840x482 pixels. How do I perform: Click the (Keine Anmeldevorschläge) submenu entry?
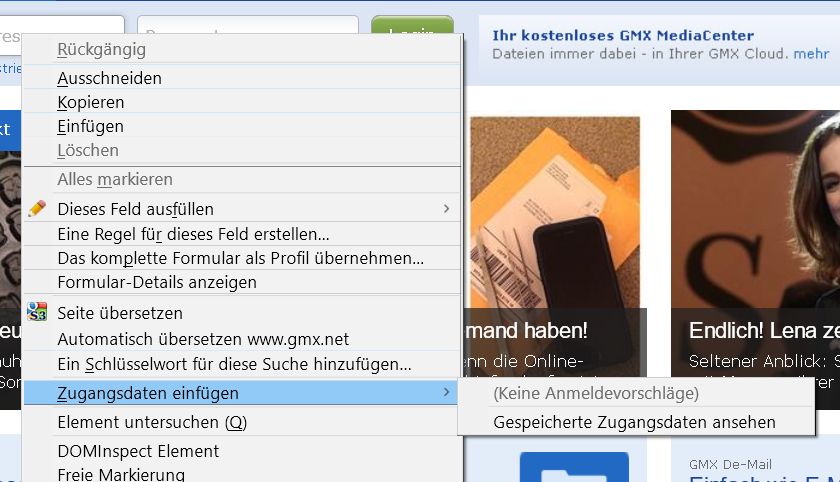click(x=636, y=393)
